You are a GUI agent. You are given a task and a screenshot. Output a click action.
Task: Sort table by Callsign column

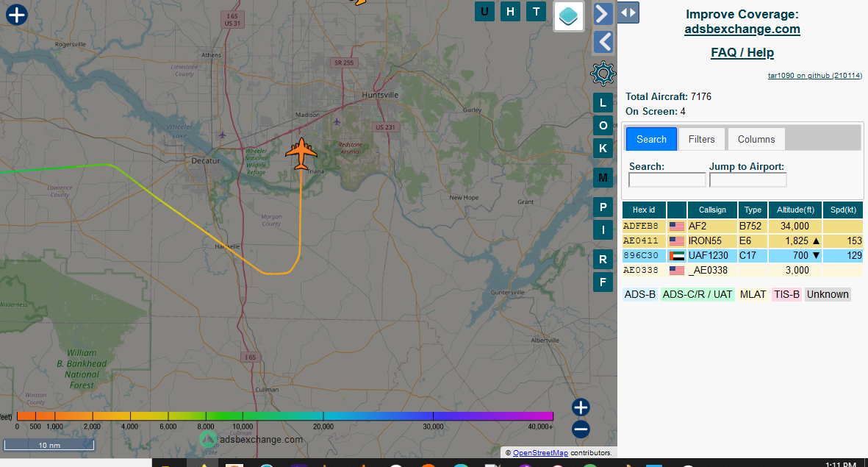click(712, 210)
